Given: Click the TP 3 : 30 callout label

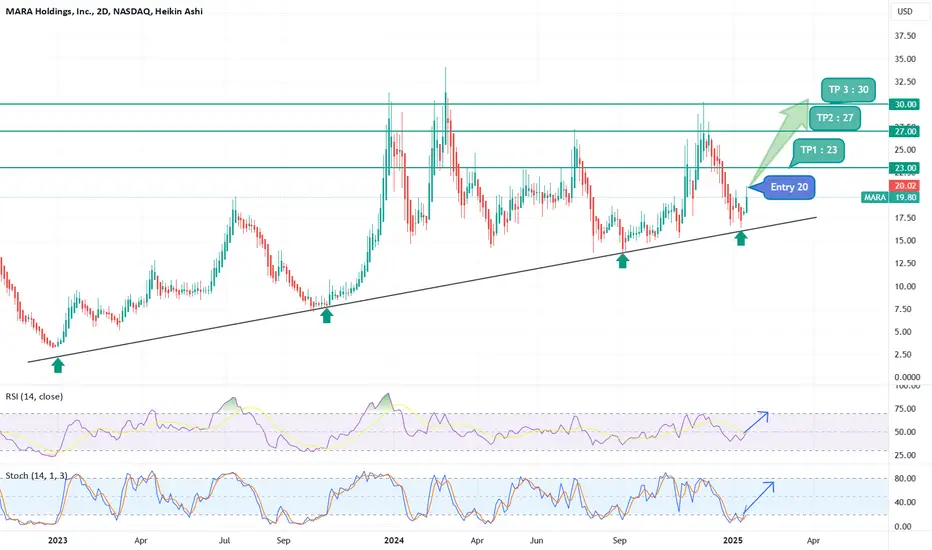Looking at the screenshot, I should 848,90.
